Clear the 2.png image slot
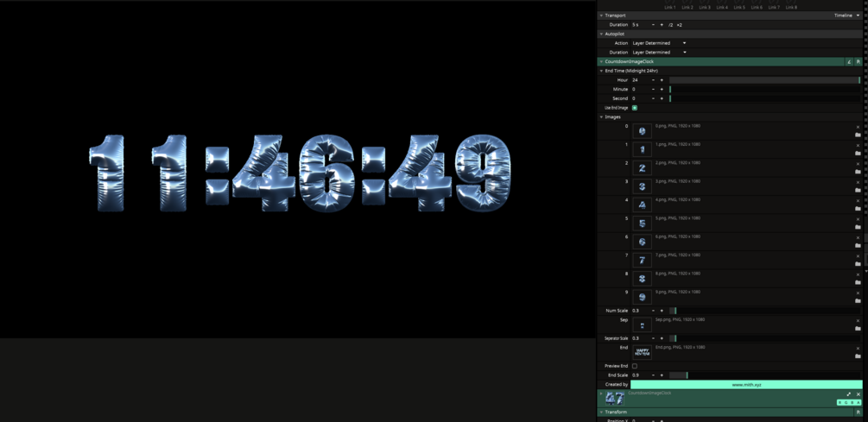Viewport: 868px width, 422px height. click(858, 164)
